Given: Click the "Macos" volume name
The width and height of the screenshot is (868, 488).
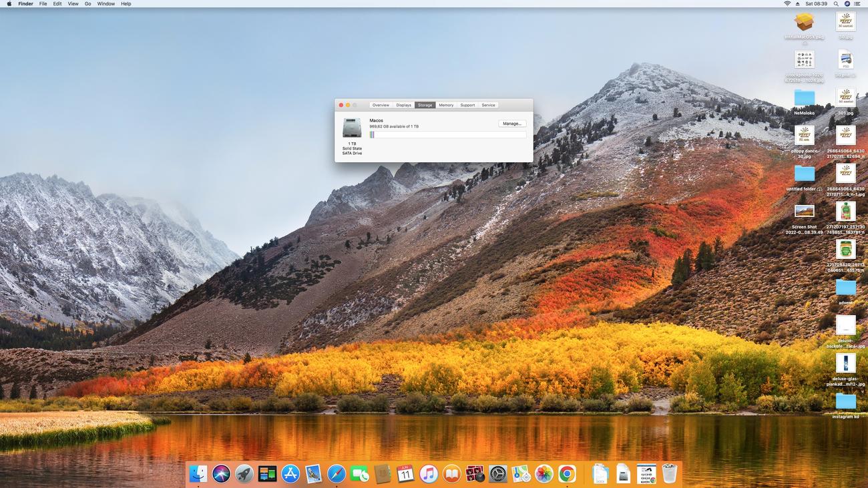Looking at the screenshot, I should pos(376,120).
